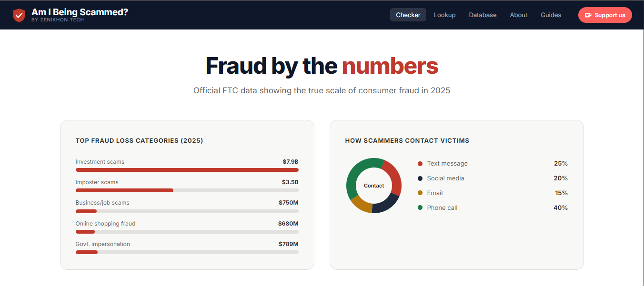Image resolution: width=644 pixels, height=286 pixels.
Task: Select the active Checker tab
Action: 408,15
